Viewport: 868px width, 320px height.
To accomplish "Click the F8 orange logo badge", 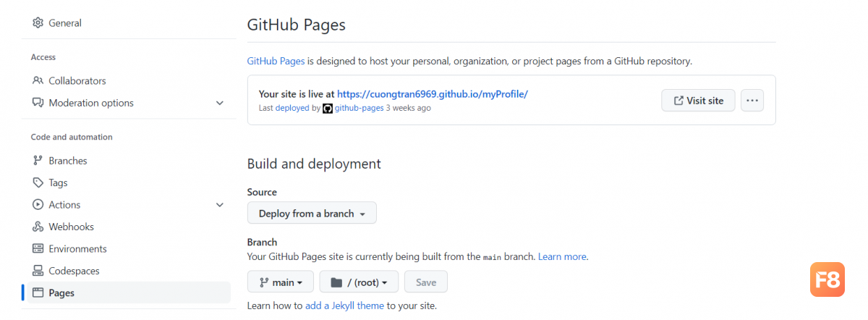I will pyautogui.click(x=827, y=279).
